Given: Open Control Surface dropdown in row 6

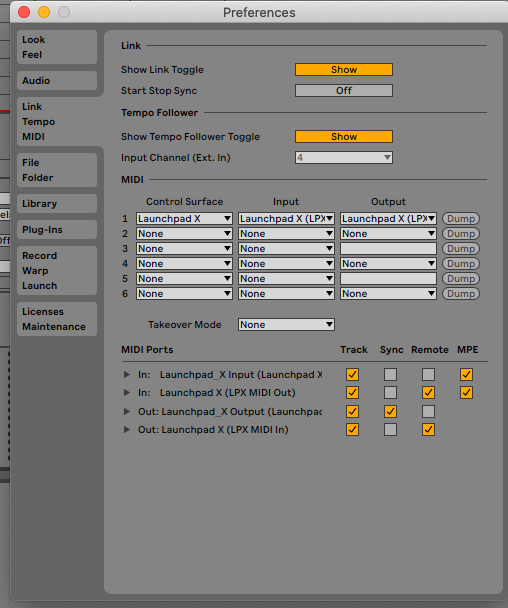Looking at the screenshot, I should [184, 294].
